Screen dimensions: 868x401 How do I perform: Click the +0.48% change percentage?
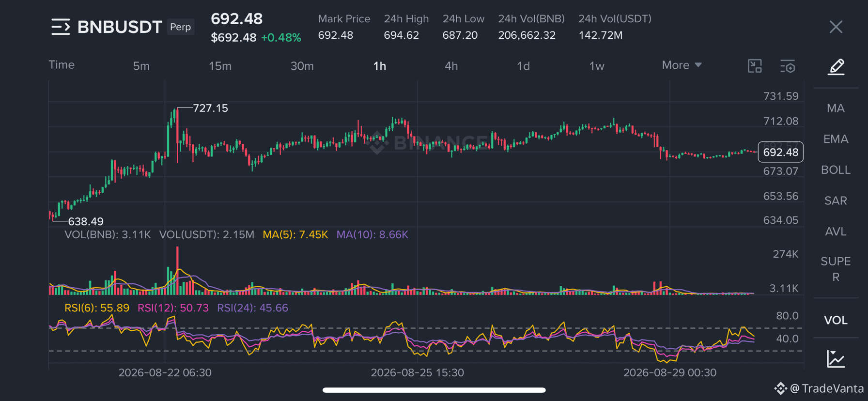pos(281,38)
